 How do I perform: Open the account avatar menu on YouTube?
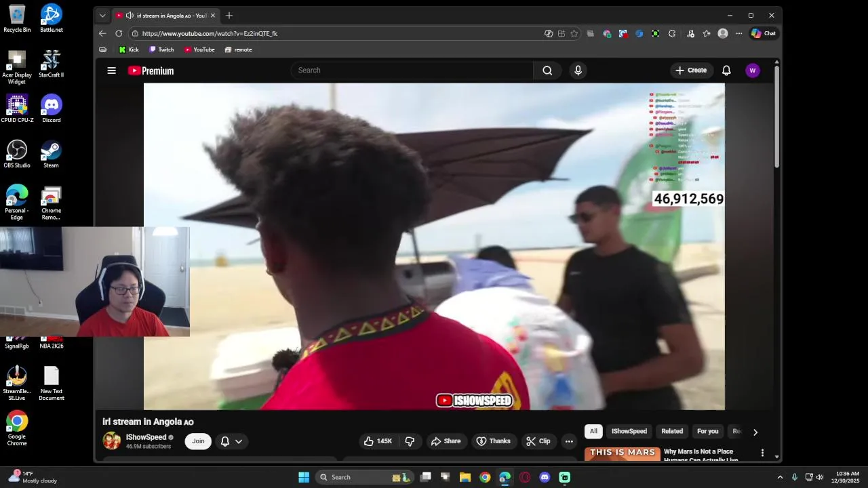coord(752,70)
